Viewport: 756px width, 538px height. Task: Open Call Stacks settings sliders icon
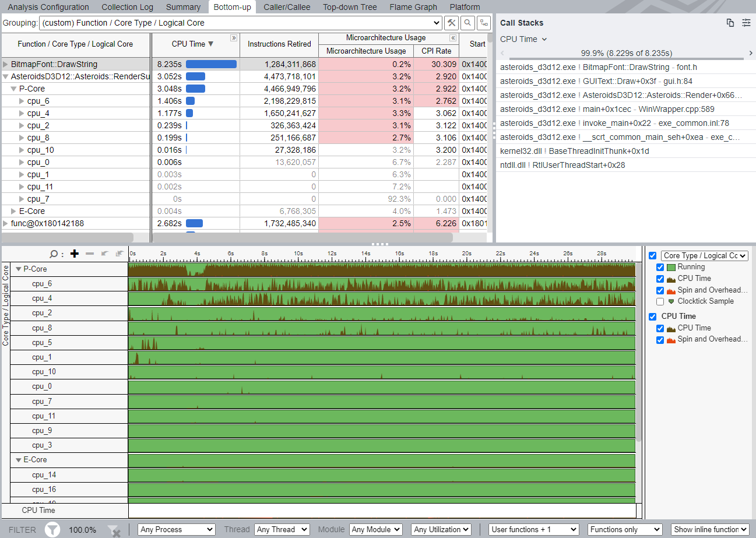[x=746, y=23]
